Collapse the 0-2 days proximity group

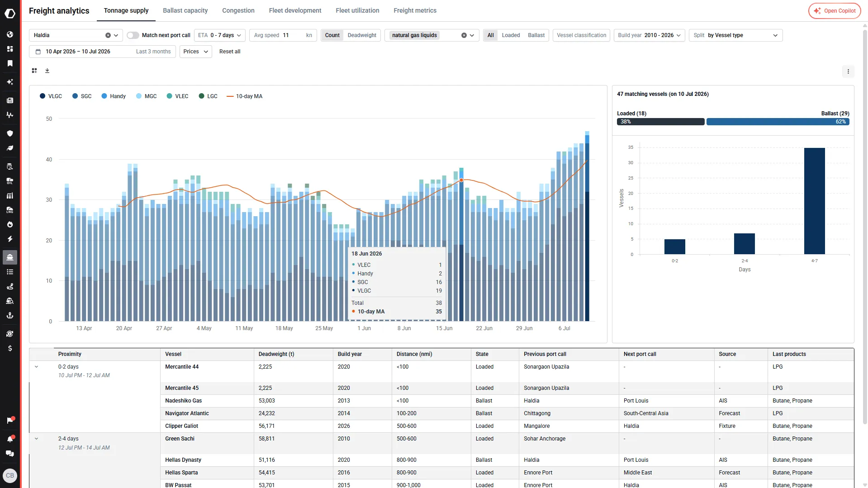coord(37,367)
